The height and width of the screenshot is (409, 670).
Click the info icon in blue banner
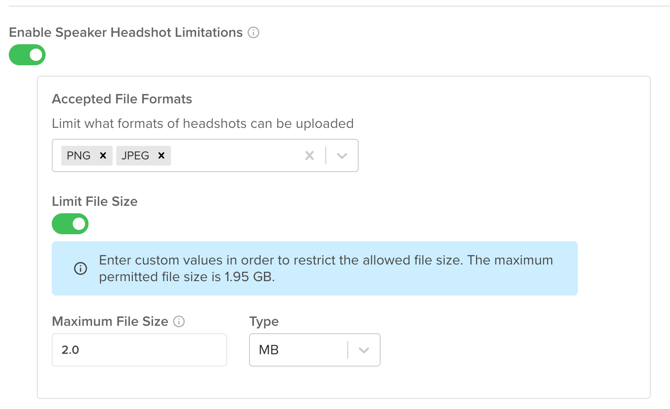[80, 269]
